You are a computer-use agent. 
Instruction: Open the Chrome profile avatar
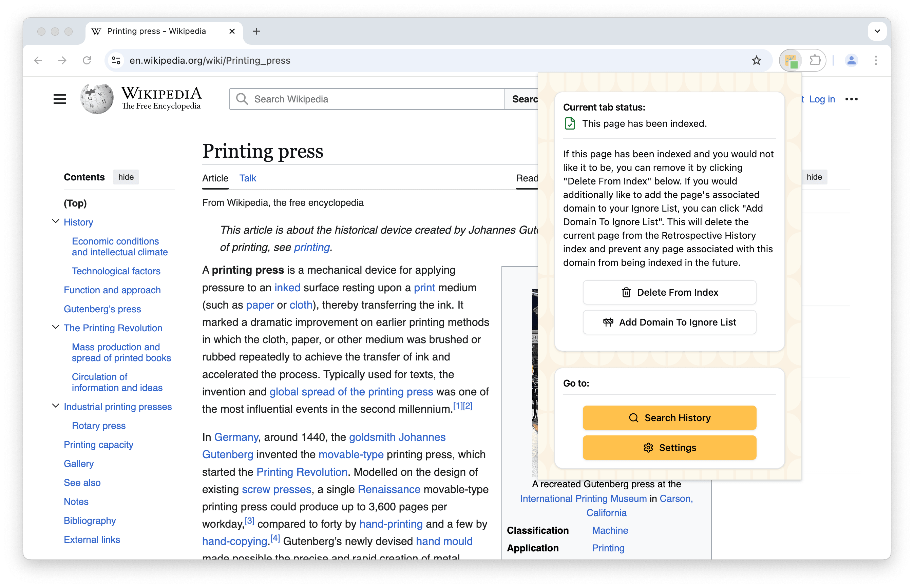(851, 60)
